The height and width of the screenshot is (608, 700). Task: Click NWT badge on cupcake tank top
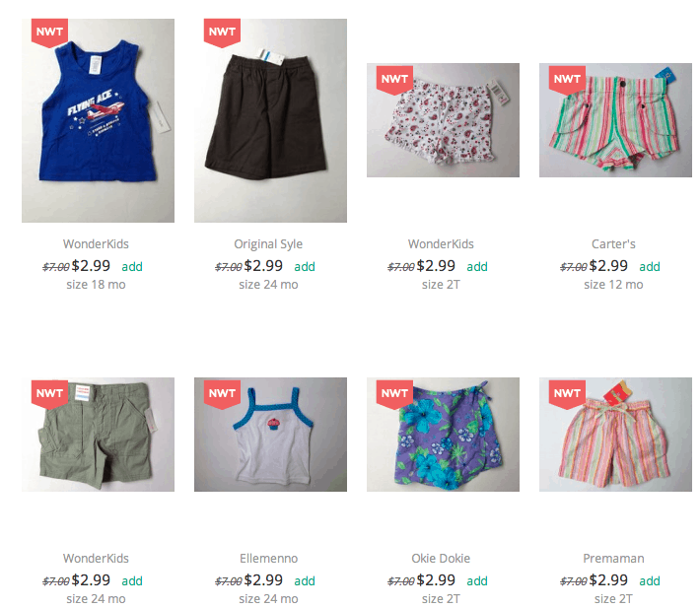[222, 394]
